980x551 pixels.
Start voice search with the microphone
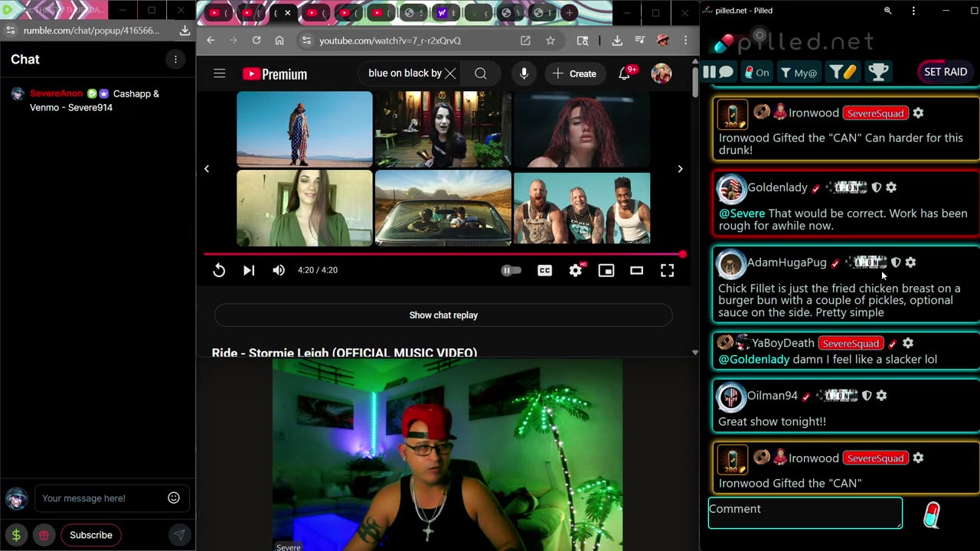524,73
